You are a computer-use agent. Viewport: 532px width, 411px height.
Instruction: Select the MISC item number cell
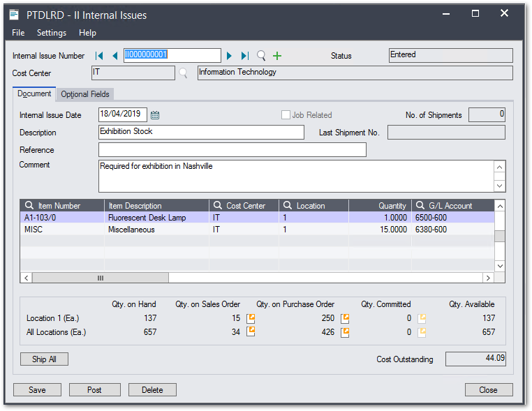click(62, 230)
